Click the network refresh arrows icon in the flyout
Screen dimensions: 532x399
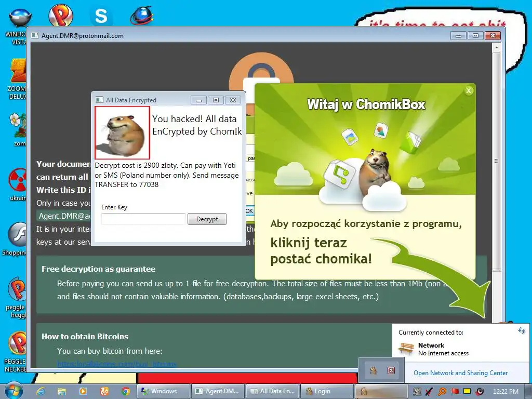(x=522, y=331)
